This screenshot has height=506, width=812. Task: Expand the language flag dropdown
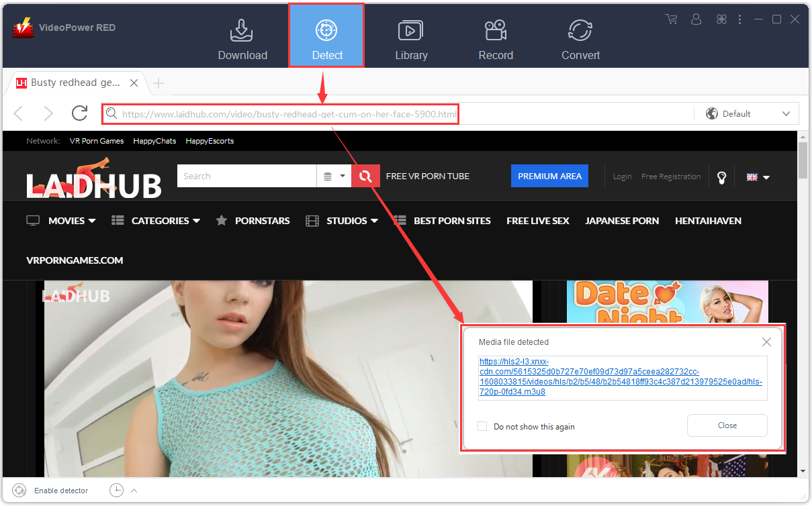758,177
